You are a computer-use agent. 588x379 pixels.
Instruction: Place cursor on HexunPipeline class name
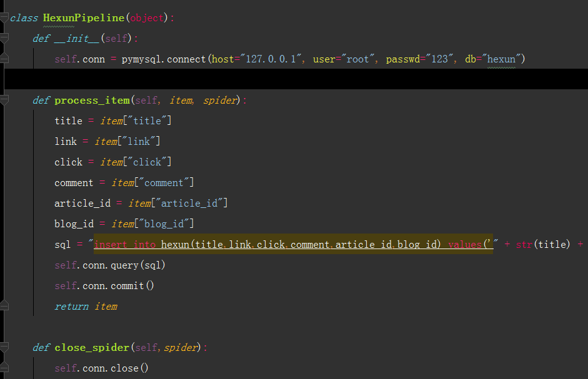(84, 18)
